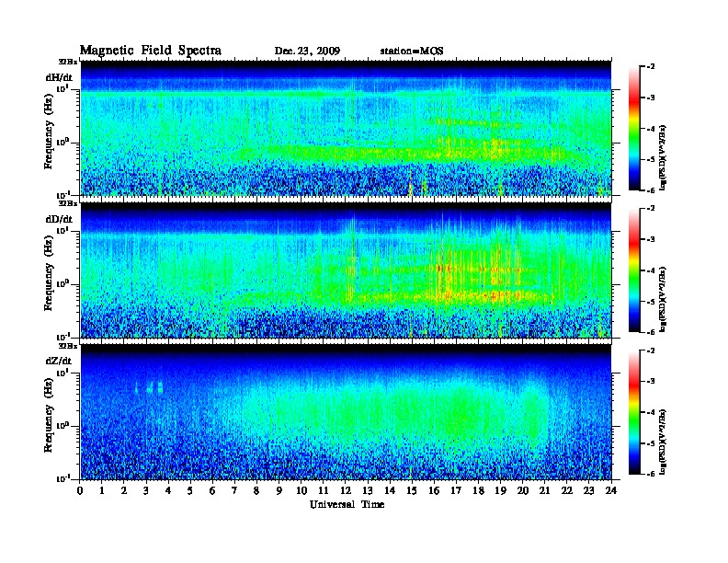Click hour 0 on the Universal Time axis
Viewport: 728px width, 563px height.
pyautogui.click(x=80, y=490)
